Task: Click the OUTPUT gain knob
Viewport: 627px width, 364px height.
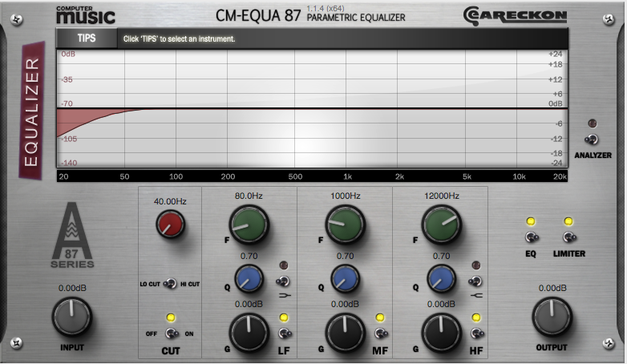Action: pyautogui.click(x=552, y=317)
